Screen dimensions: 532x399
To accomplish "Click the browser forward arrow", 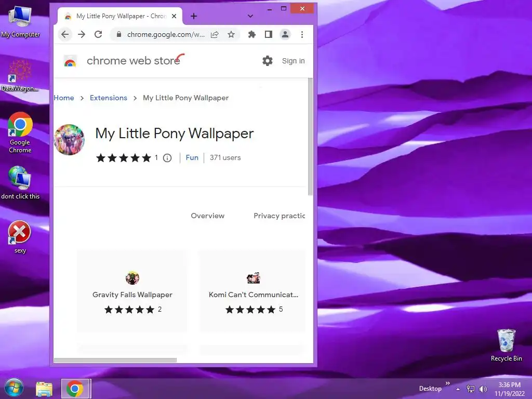I will [82, 34].
